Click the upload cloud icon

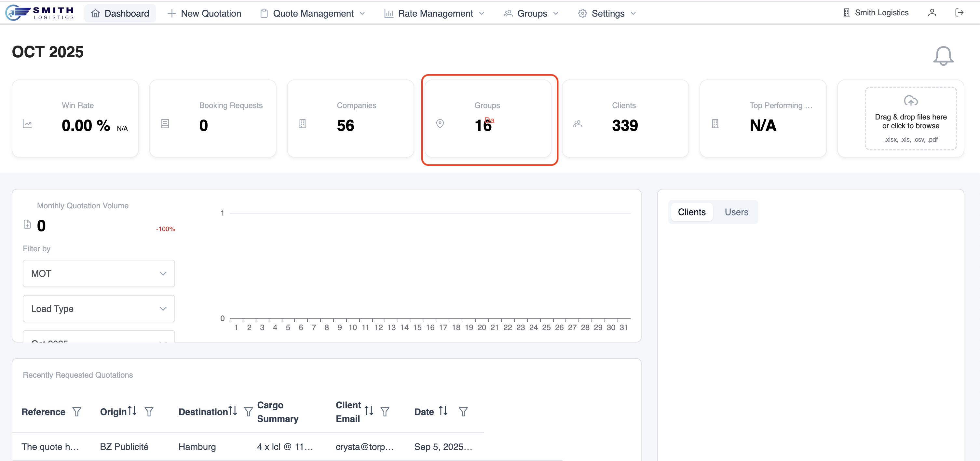click(x=910, y=101)
